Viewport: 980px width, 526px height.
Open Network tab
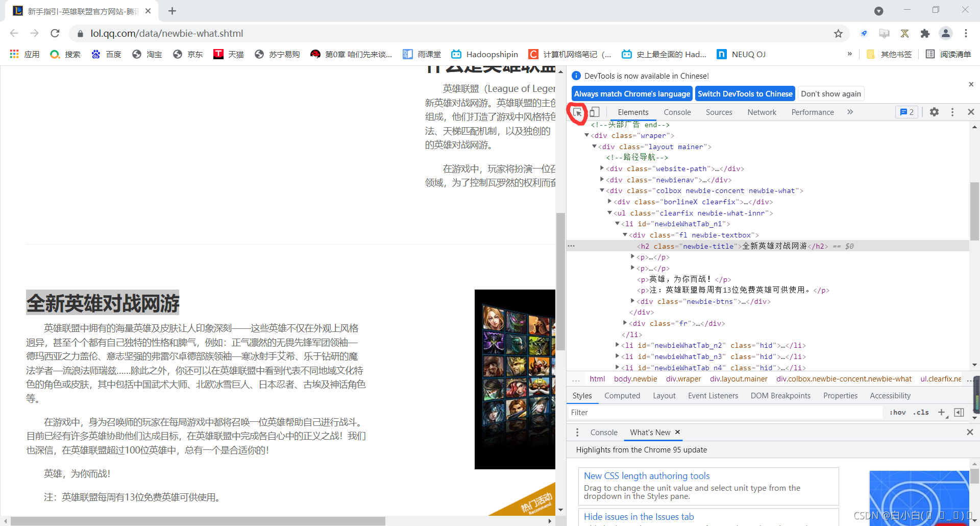click(x=762, y=112)
